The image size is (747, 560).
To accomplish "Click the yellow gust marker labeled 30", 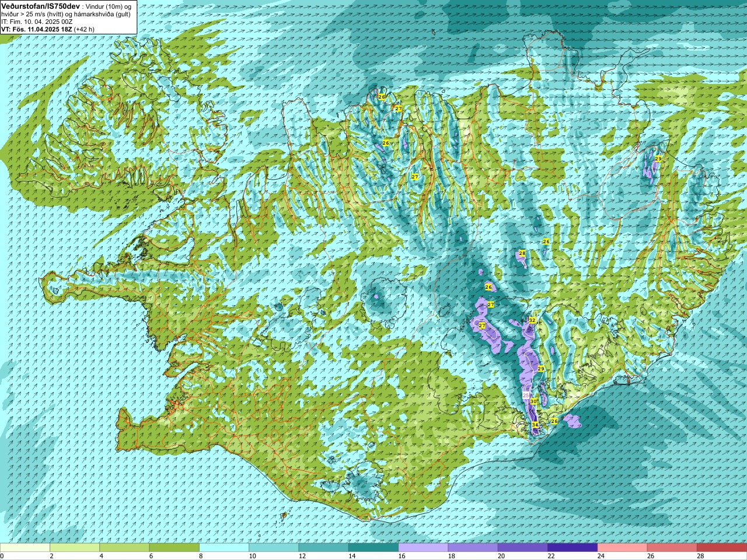I will pyautogui.click(x=533, y=401).
